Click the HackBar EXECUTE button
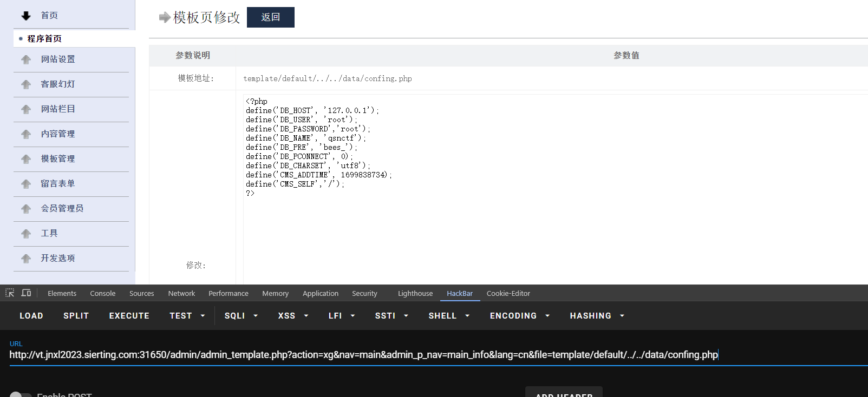The width and height of the screenshot is (868, 397). coord(129,316)
